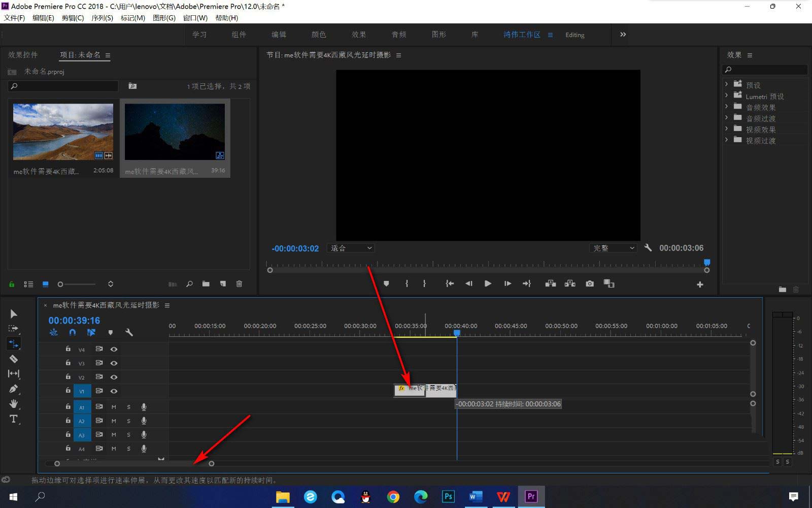Solo audio track A2
Image resolution: width=812 pixels, height=508 pixels.
point(128,421)
